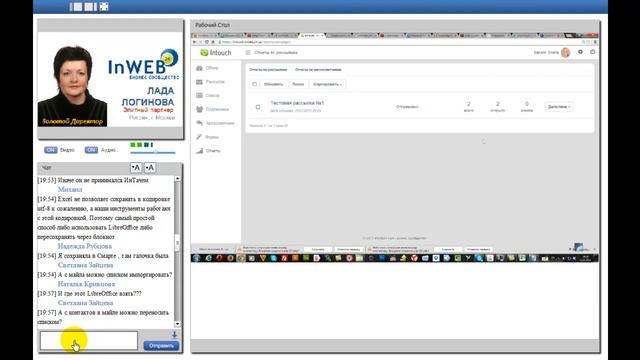Send the chat message with Отправить

161,346
